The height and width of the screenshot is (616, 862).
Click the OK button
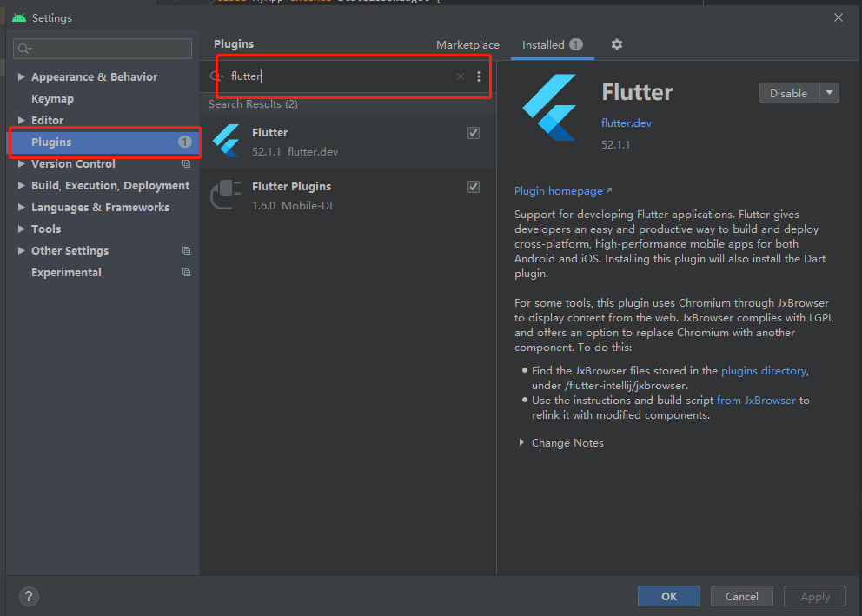point(669,596)
